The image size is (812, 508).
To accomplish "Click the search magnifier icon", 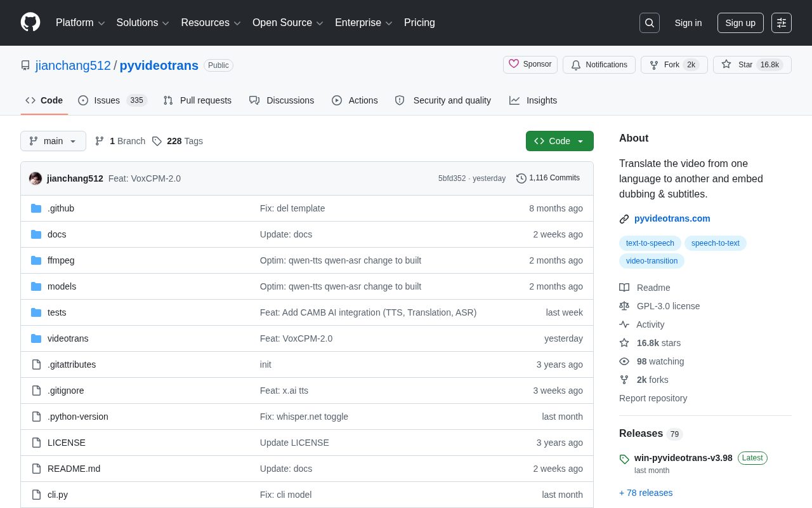I will click(650, 23).
